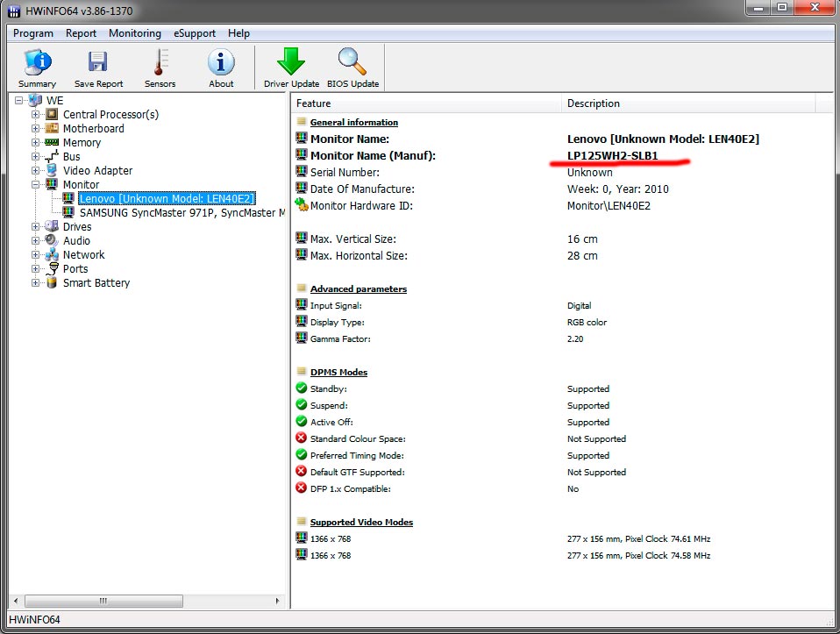Click the General information folder icon
Screen dimensions: 840x634
point(302,121)
